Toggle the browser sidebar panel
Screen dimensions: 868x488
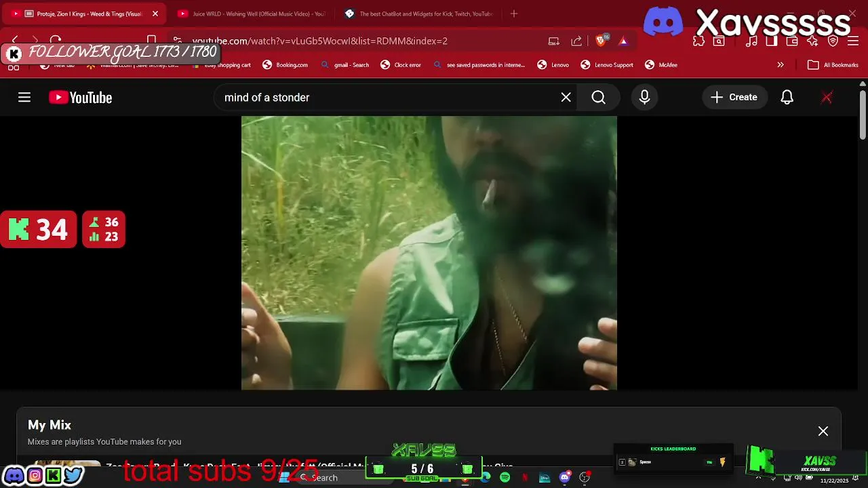(x=772, y=41)
